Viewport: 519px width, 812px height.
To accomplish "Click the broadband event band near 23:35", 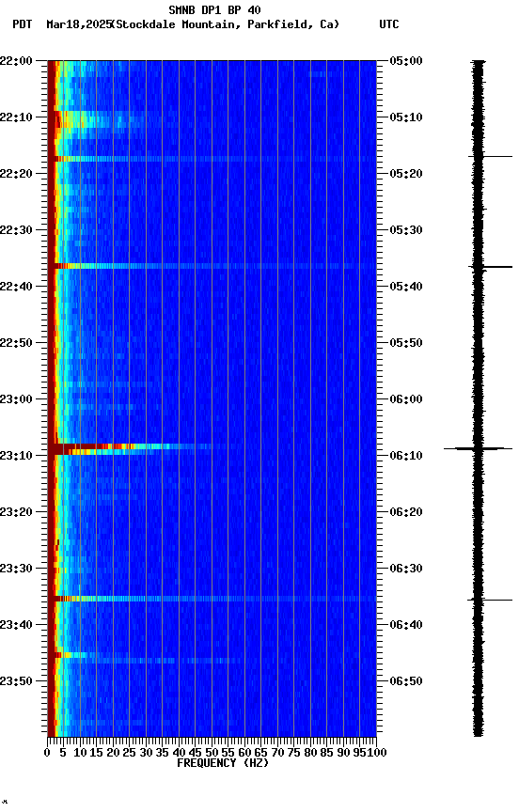I will [x=212, y=599].
